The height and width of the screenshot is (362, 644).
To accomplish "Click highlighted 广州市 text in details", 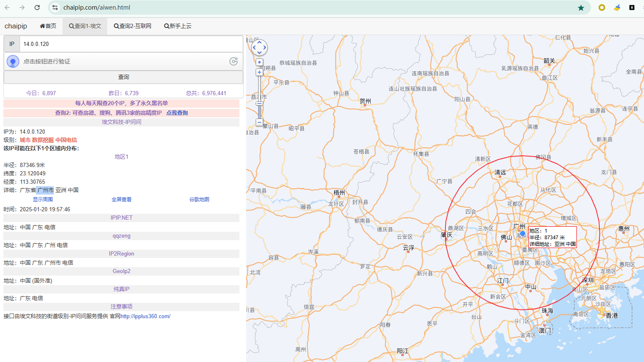I will (x=45, y=190).
